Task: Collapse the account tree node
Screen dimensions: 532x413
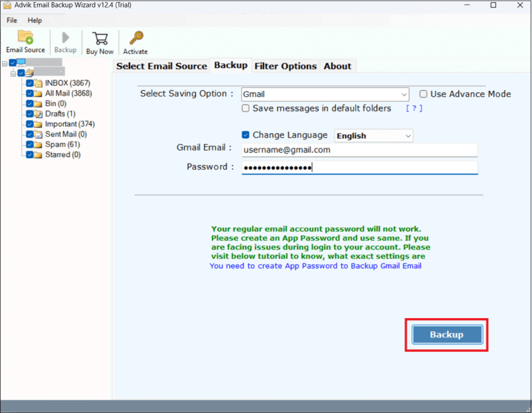Action: pos(13,73)
